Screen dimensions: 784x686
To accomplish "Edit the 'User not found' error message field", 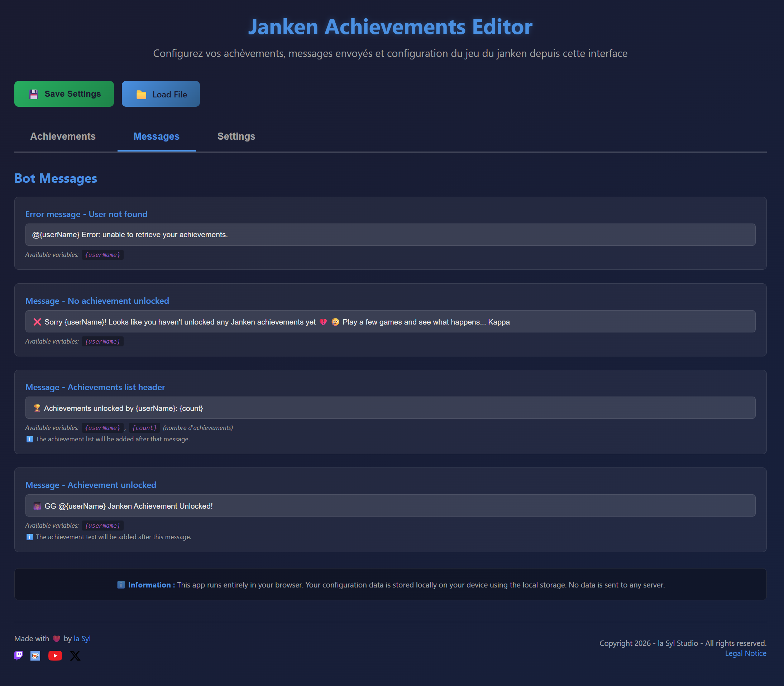I will tap(390, 235).
